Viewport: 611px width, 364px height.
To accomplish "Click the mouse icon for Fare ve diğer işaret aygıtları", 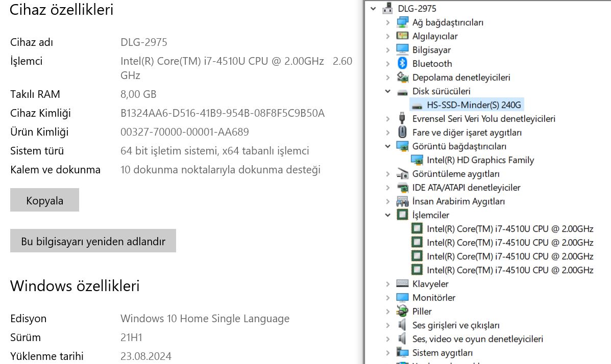I will [402, 132].
